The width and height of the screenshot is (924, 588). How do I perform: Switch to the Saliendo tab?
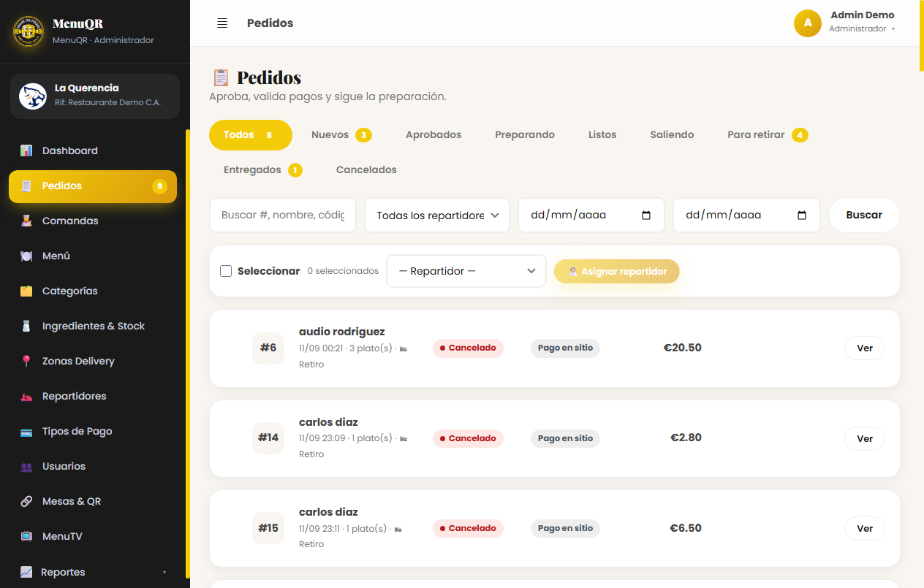(672, 135)
